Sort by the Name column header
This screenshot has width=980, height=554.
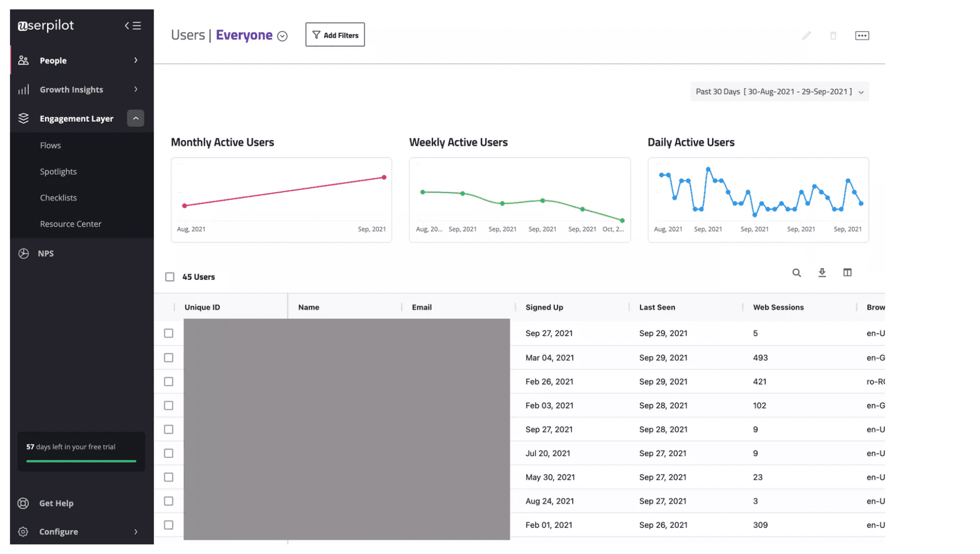(309, 308)
